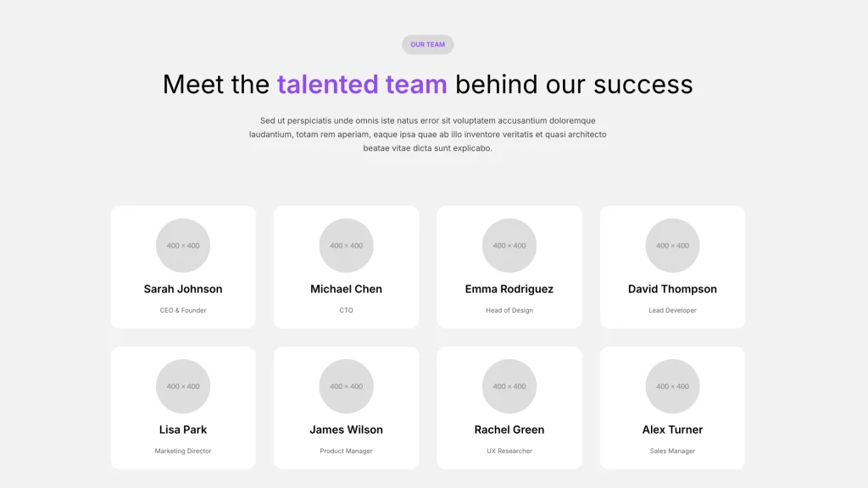
Task: Click the Rachel Green name text
Action: pos(509,430)
